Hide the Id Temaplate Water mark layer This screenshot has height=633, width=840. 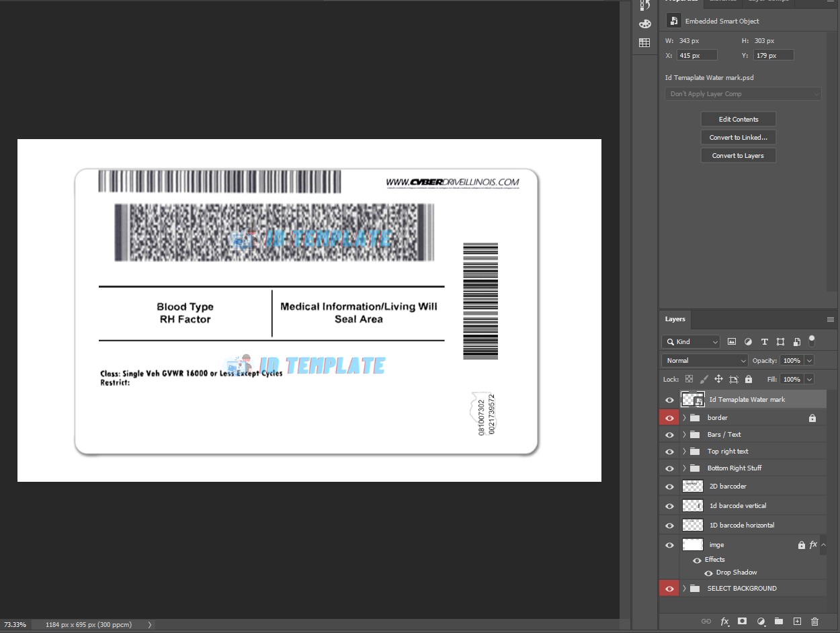(x=669, y=400)
